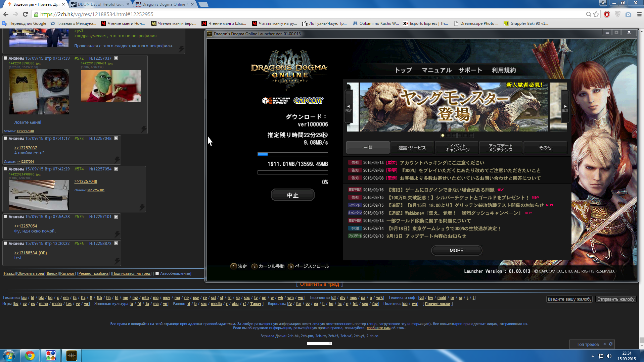Screen dimensions: 644x362
Task: Click the volume speaker tray icon
Action: click(609, 356)
